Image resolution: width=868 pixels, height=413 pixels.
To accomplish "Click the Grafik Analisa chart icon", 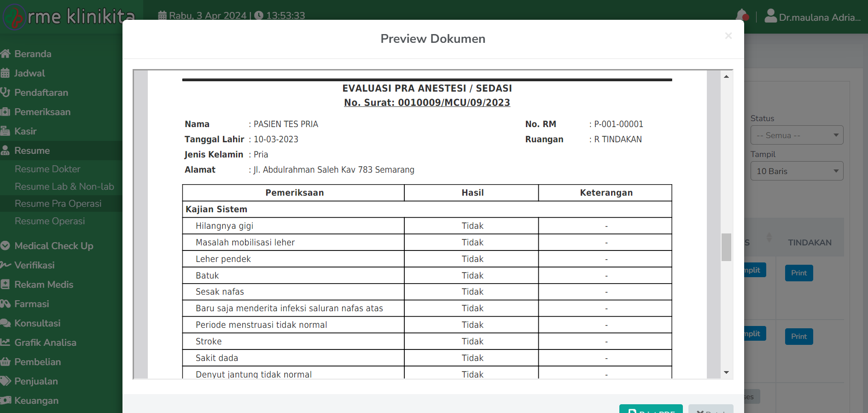I will tap(6, 343).
